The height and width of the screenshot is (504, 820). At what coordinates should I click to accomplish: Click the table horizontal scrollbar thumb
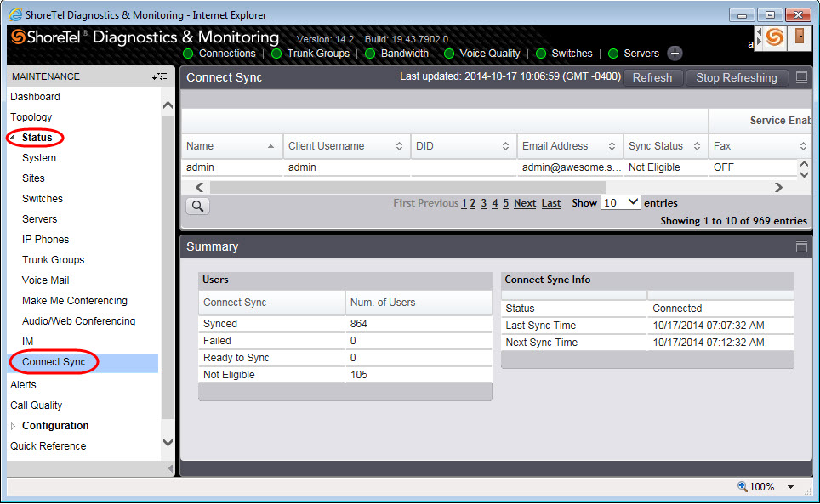(x=408, y=187)
